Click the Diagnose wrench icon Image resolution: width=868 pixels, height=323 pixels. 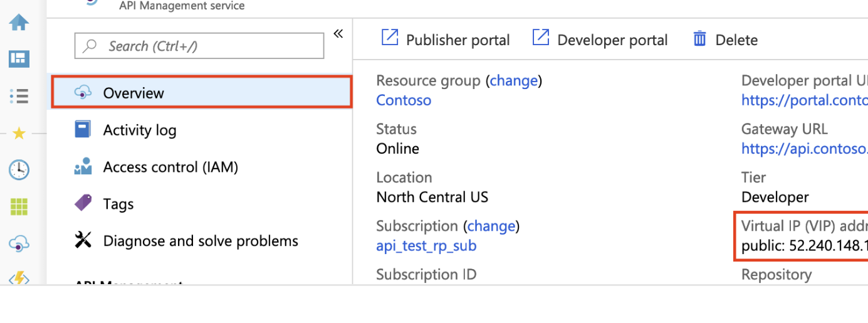[83, 241]
